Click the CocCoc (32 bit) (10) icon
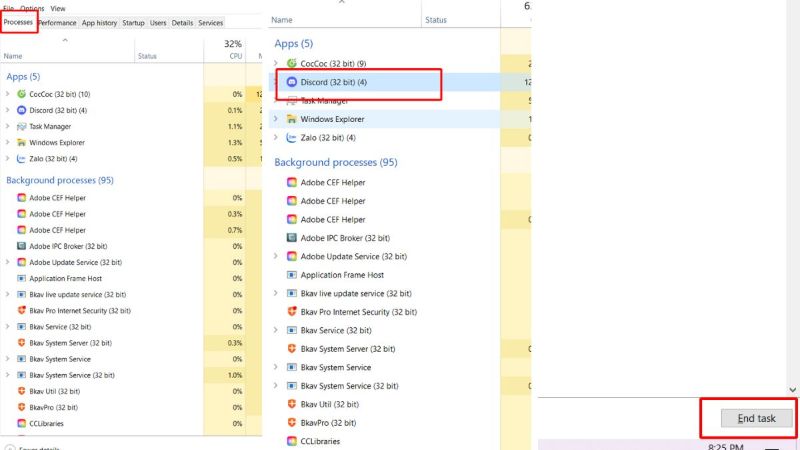This screenshot has height=450, width=800. click(x=21, y=94)
